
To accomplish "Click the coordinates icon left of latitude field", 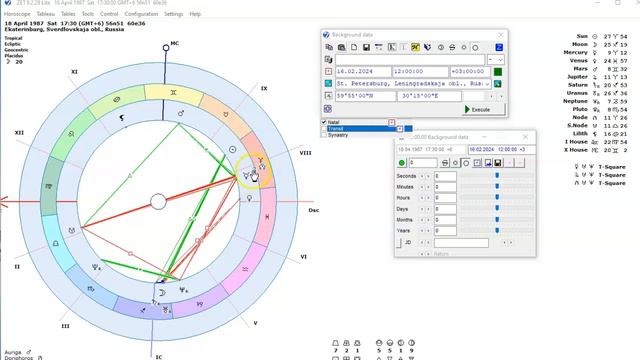I will [x=328, y=96].
